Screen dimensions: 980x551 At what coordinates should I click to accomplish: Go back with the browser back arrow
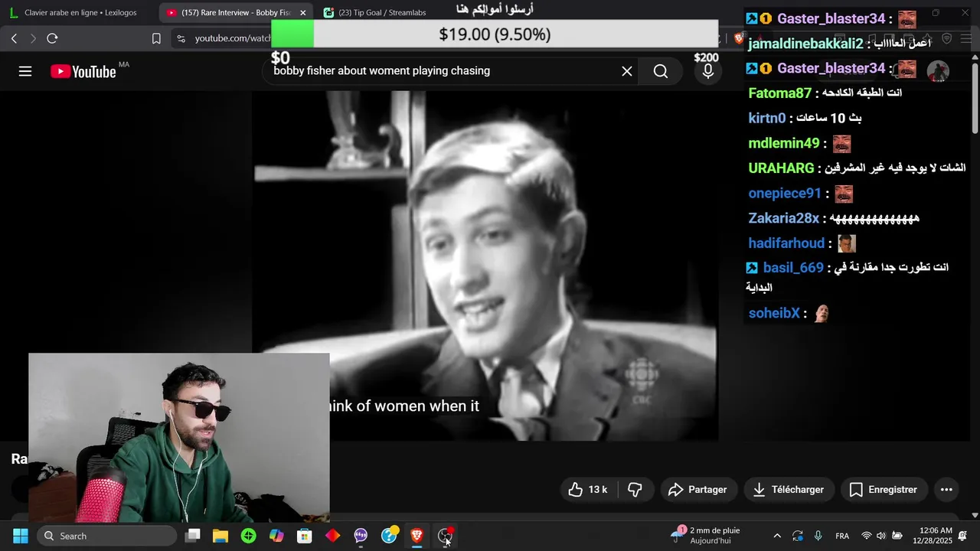coord(14,38)
